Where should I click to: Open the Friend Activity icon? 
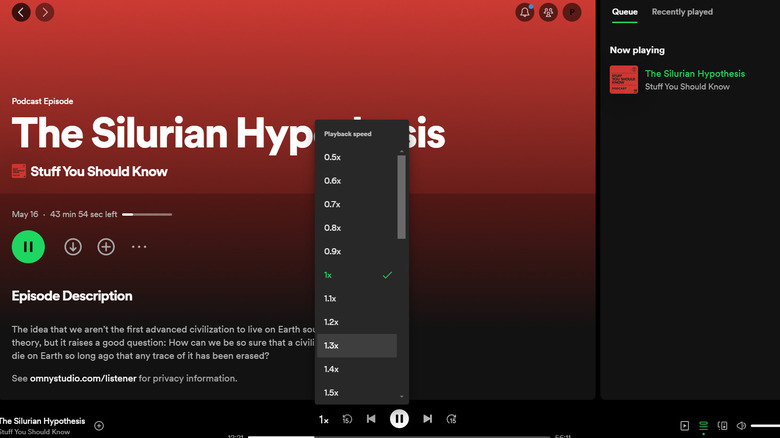click(549, 12)
